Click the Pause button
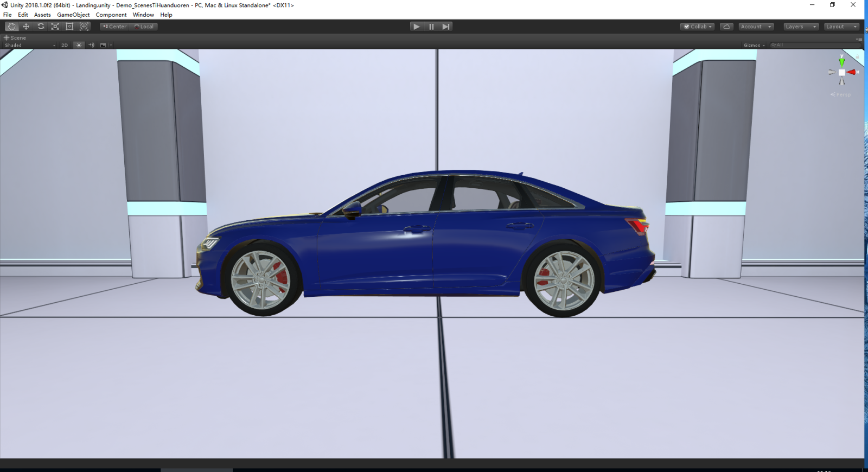Viewport: 868px width, 472px height. tap(431, 27)
